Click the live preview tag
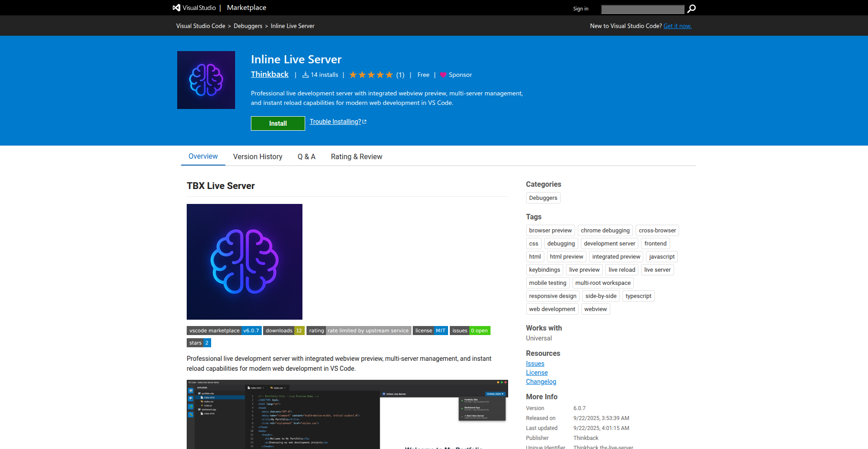 click(x=584, y=270)
